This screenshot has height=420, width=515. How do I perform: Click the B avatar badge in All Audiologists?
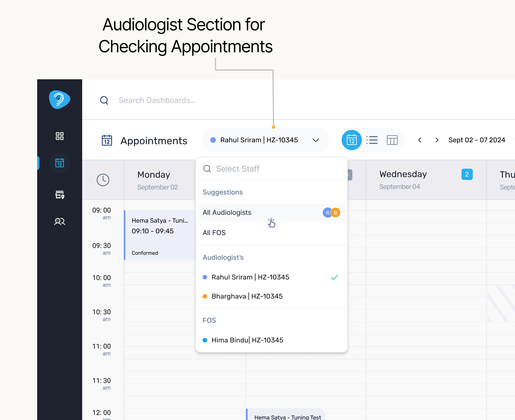(336, 213)
